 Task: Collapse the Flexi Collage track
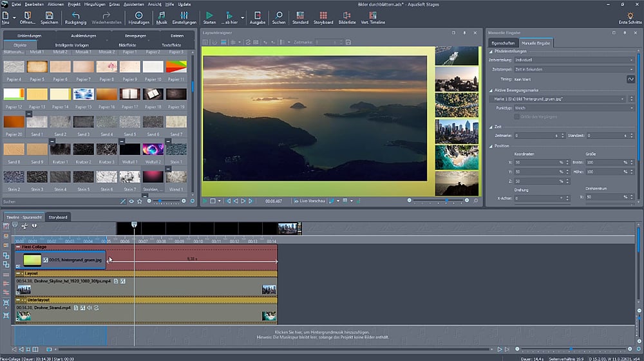[18, 247]
